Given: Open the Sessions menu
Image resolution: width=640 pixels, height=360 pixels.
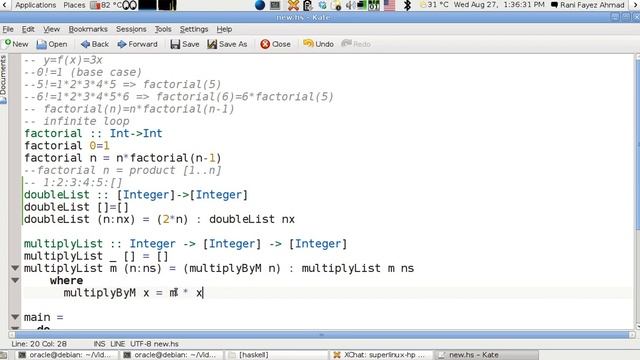Looking at the screenshot, I should click(x=131, y=29).
